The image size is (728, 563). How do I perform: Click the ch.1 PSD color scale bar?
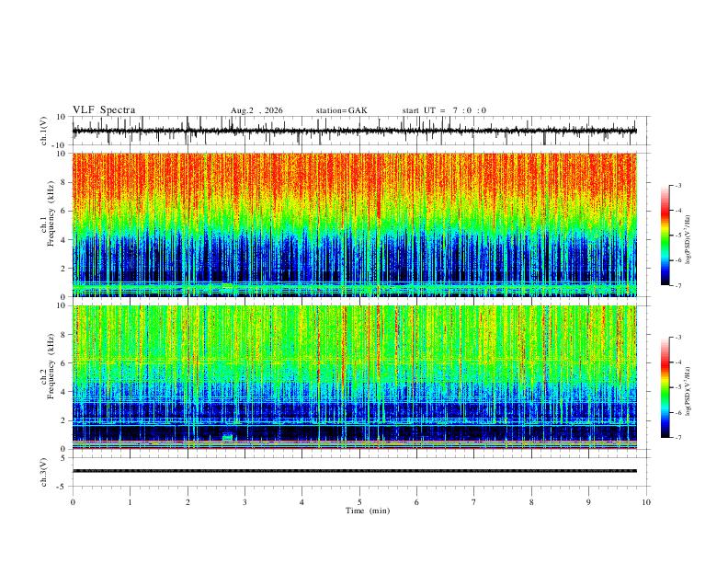[665, 236]
